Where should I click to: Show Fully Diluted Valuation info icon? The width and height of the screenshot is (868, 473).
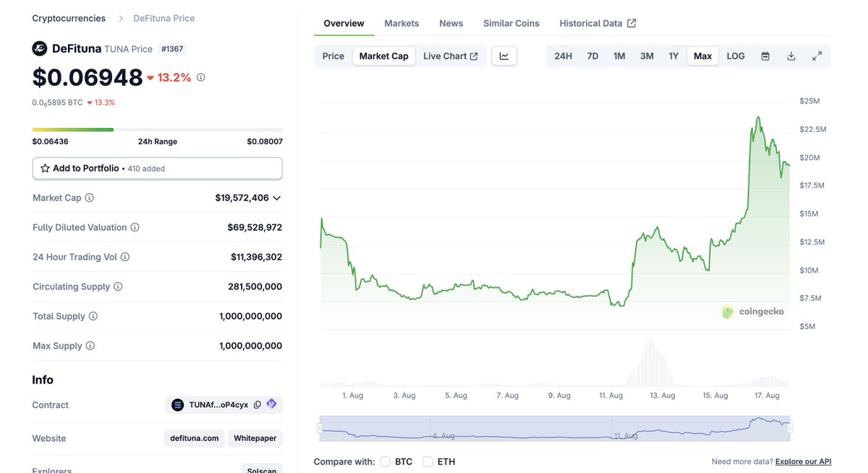[135, 227]
